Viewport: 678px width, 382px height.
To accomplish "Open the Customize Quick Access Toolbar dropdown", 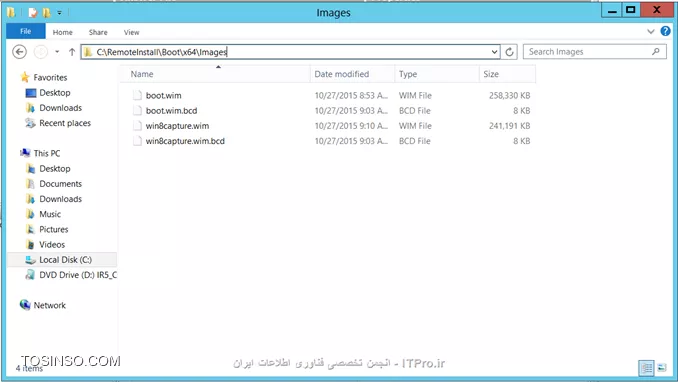I will (59, 13).
